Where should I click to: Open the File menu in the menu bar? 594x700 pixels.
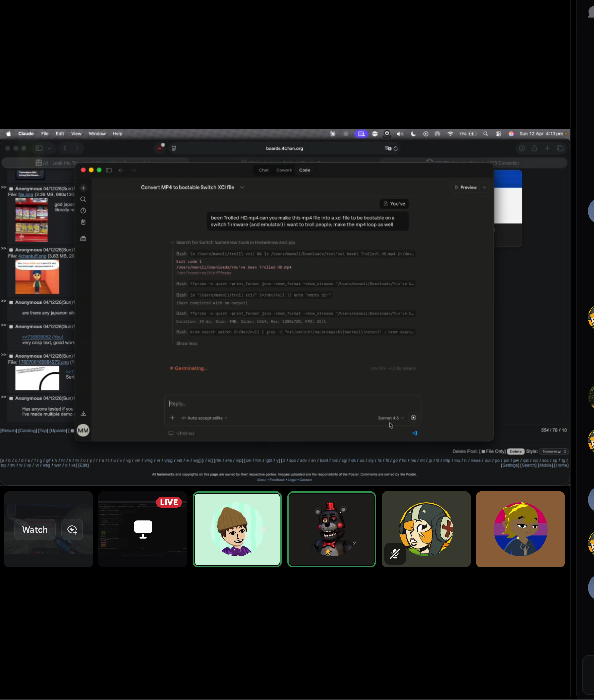45,134
